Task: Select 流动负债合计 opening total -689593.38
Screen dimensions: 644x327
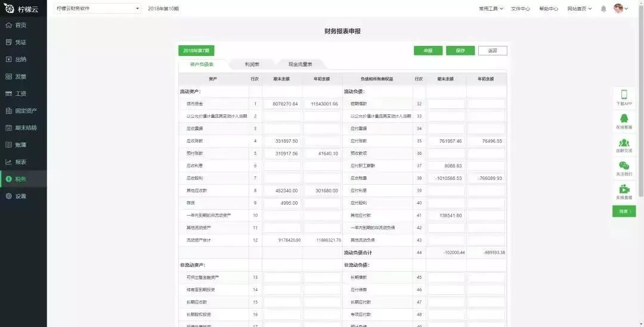Action: click(494, 253)
